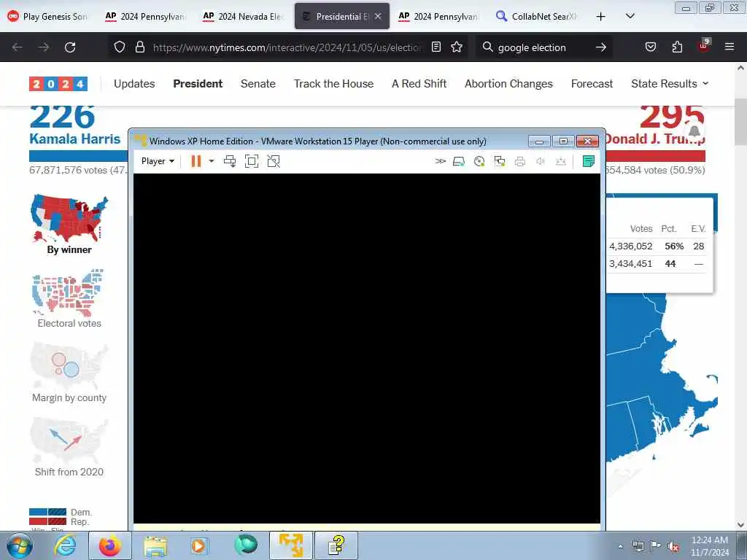The image size is (747, 560).
Task: Open Windows Explorer folder in taskbar
Action: (x=156, y=545)
